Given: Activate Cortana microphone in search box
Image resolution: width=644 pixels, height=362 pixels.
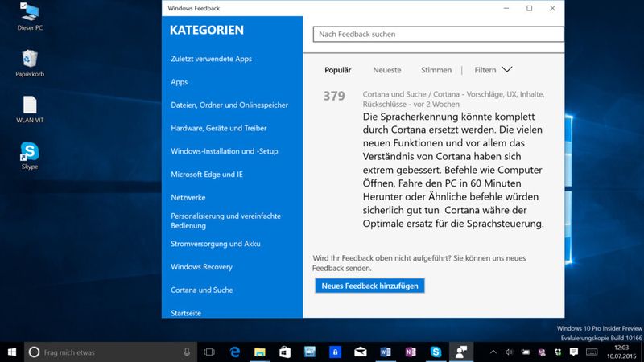Looking at the screenshot, I should (187, 352).
